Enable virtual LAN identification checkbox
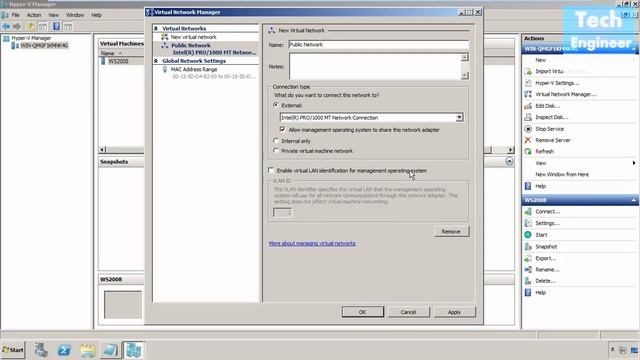The height and width of the screenshot is (360, 640). (x=271, y=170)
